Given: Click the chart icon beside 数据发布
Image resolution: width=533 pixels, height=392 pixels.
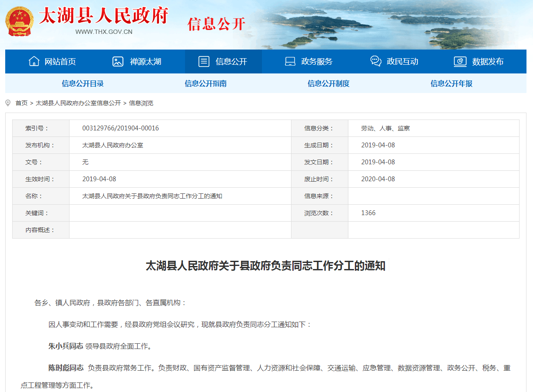Looking at the screenshot, I should [x=460, y=61].
